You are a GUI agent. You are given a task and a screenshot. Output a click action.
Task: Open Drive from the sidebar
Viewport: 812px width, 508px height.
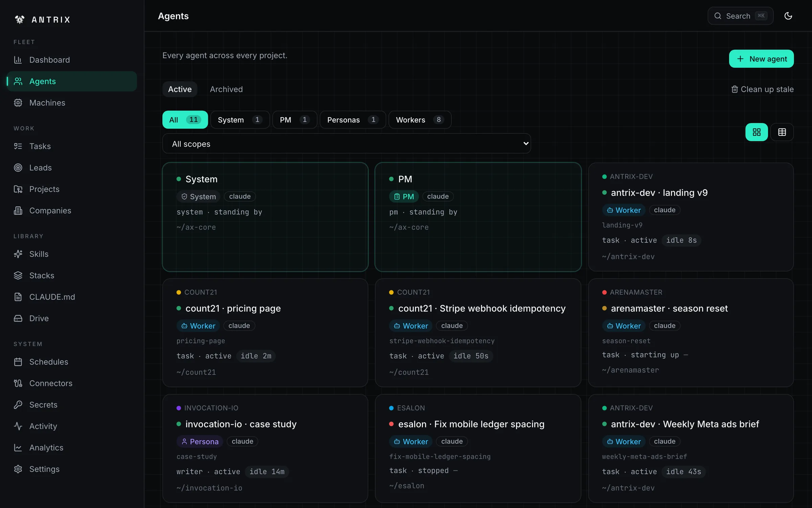click(x=72, y=318)
